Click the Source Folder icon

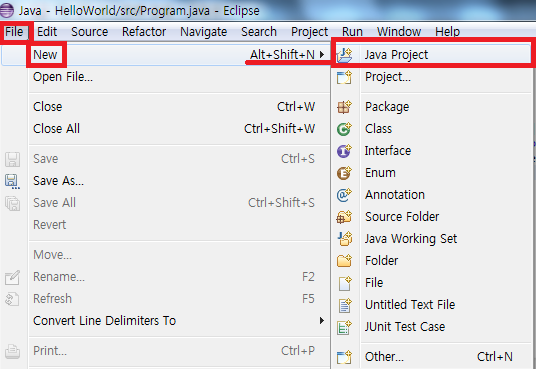(344, 217)
